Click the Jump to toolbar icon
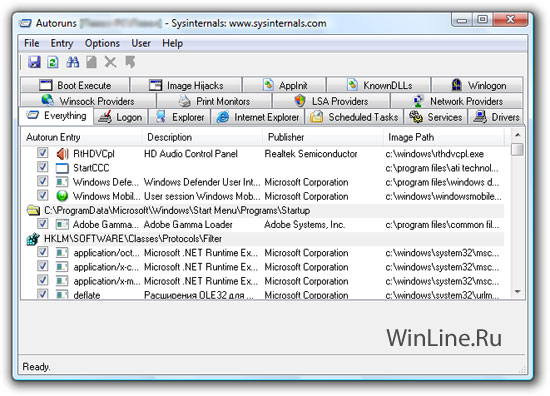The image size is (550, 396). [130, 62]
